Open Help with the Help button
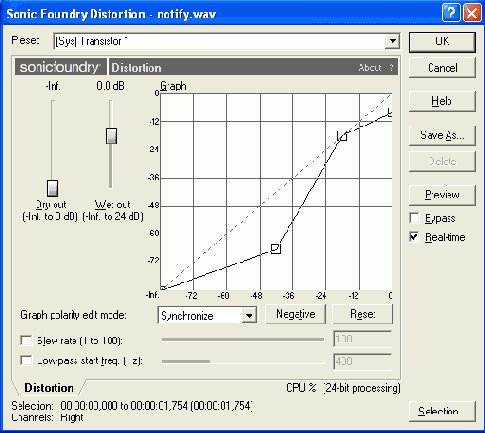This screenshot has width=485, height=433. (x=442, y=101)
